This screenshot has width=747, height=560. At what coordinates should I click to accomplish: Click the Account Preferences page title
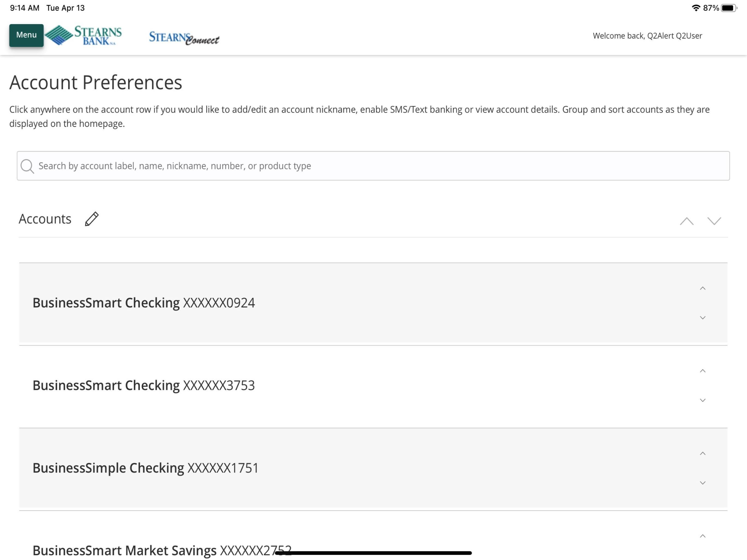[x=96, y=82]
